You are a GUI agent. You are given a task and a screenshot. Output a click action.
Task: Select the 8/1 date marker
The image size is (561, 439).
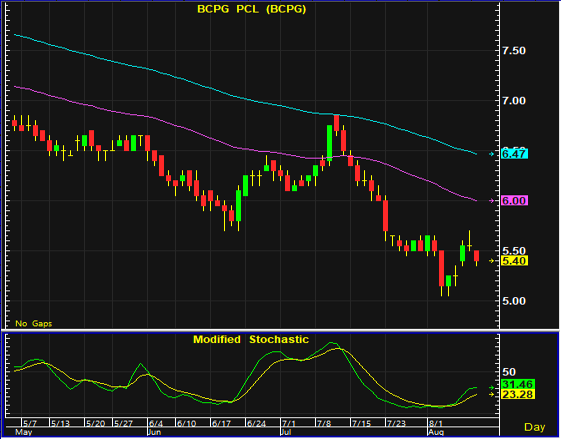[436, 424]
